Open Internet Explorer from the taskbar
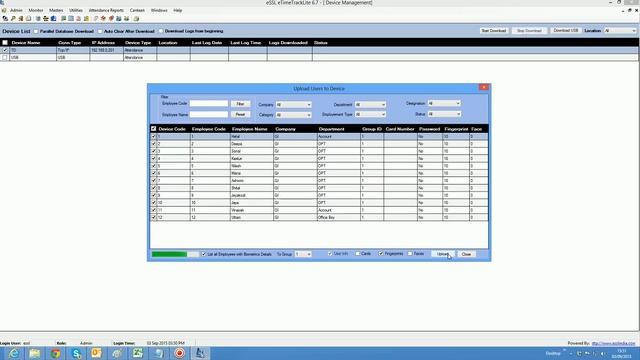 click(13, 353)
